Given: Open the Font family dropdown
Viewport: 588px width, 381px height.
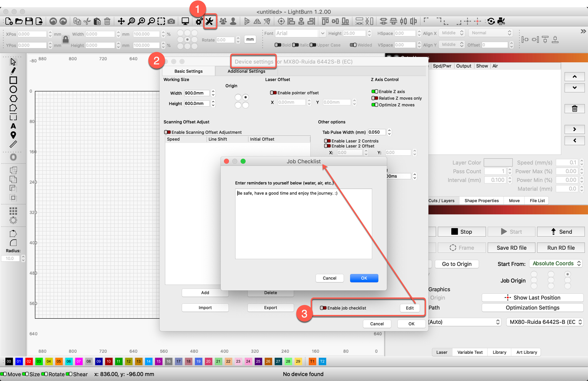Looking at the screenshot, I should (300, 33).
